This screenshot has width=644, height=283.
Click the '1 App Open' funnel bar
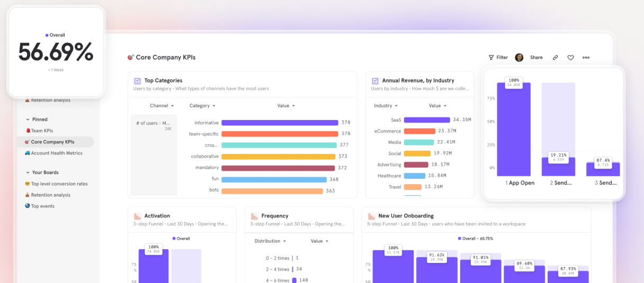(x=514, y=129)
